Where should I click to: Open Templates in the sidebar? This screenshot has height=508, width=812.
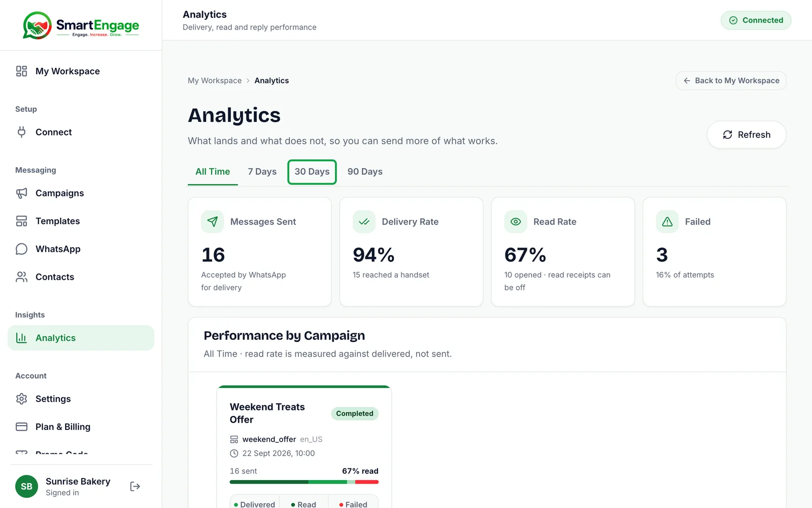point(81,221)
